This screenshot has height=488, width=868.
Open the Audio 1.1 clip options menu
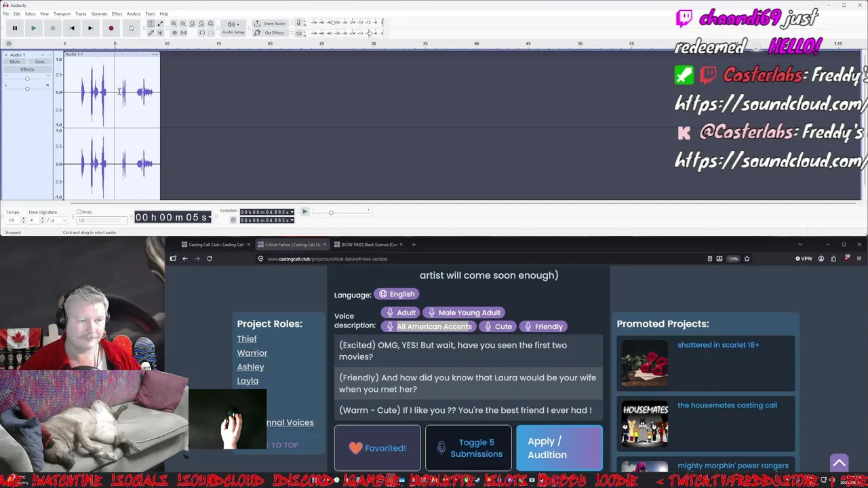coord(155,54)
